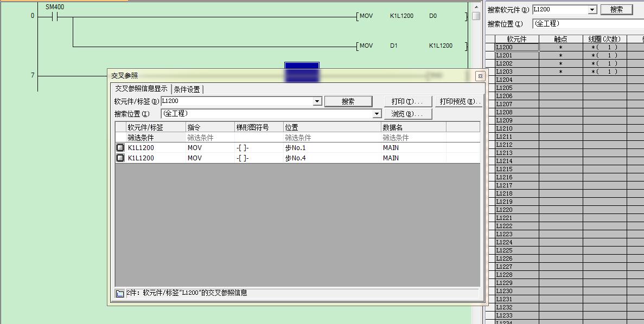Click the device icon for the 步No.4 row

click(x=120, y=158)
